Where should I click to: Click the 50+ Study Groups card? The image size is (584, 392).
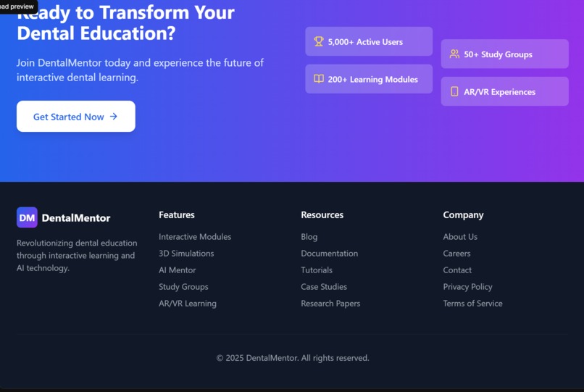[505, 54]
